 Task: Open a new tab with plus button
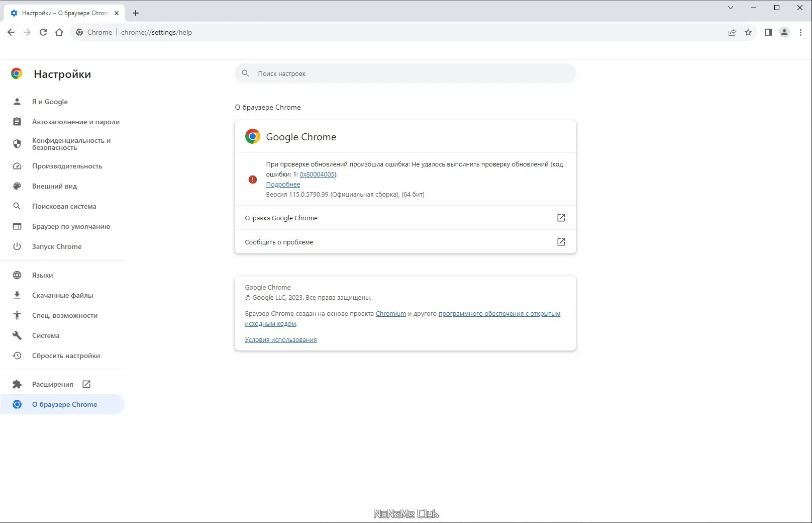click(x=136, y=13)
